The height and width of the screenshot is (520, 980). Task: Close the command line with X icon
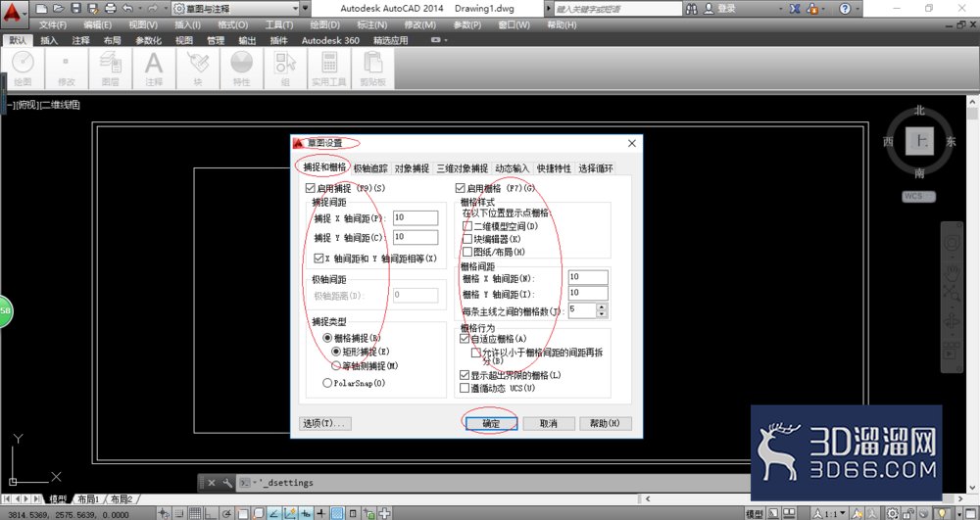(212, 483)
